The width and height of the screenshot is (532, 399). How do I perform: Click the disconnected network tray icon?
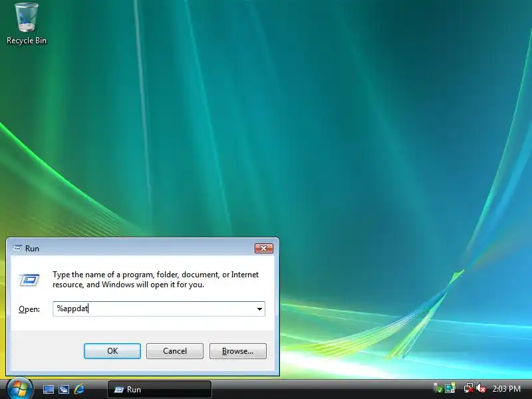(469, 388)
